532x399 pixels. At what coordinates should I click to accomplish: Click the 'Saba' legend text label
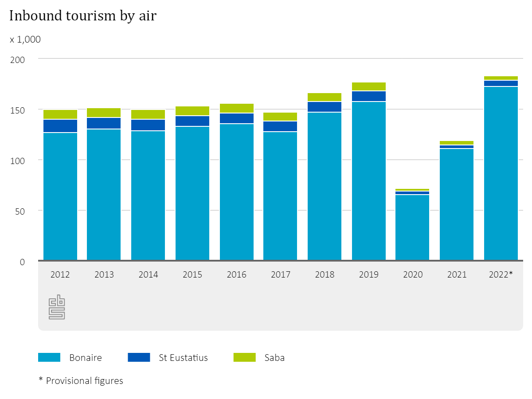tap(275, 357)
